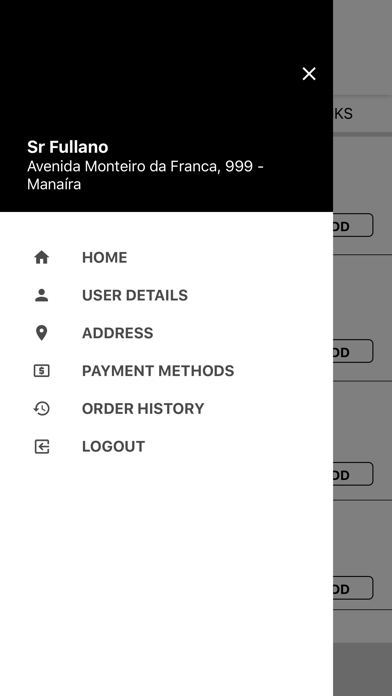
Task: Tap the location pin icon for Address
Action: point(42,333)
